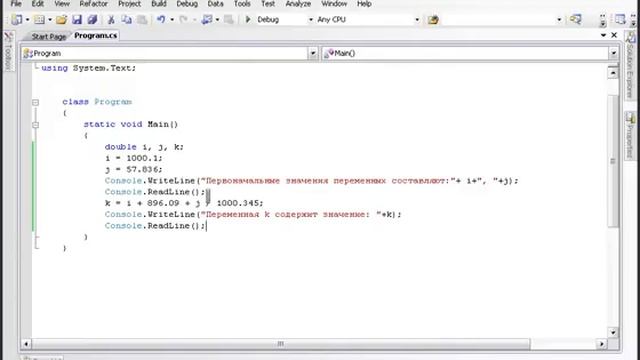The height and width of the screenshot is (360, 640).
Task: Click the New Project toolbar icon
Action: point(17,19)
